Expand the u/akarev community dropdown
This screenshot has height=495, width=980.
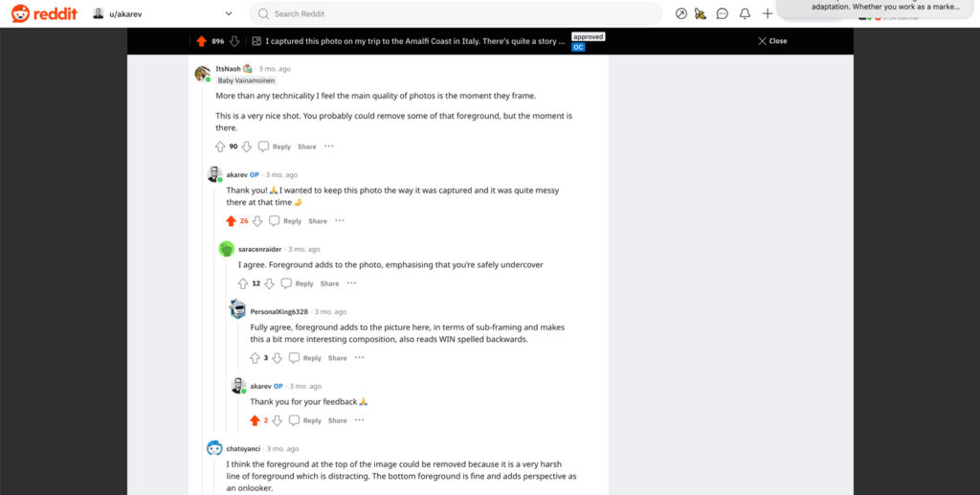[229, 13]
